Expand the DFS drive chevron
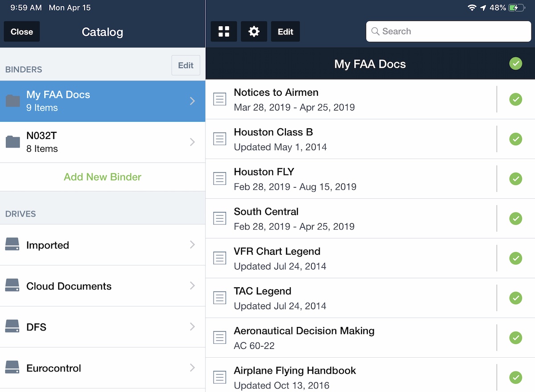The image size is (535, 392). pyautogui.click(x=192, y=327)
